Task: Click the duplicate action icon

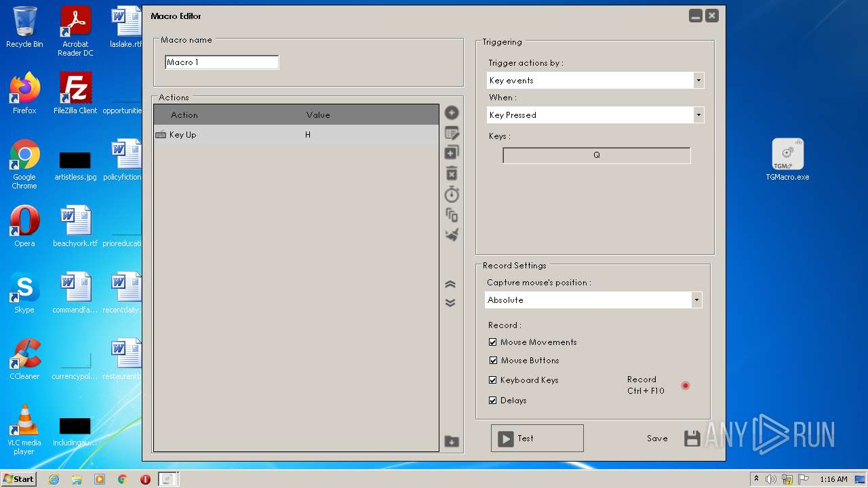Action: pyautogui.click(x=452, y=153)
